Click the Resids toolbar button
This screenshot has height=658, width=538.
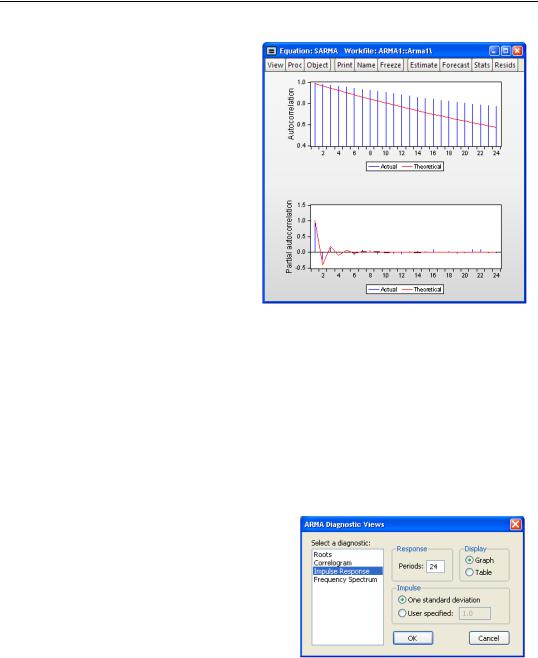click(504, 65)
